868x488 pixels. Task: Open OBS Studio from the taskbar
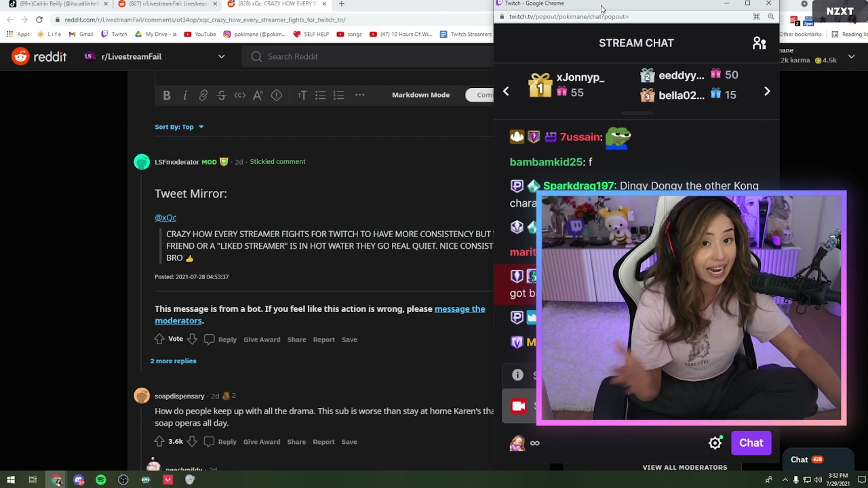[123, 480]
